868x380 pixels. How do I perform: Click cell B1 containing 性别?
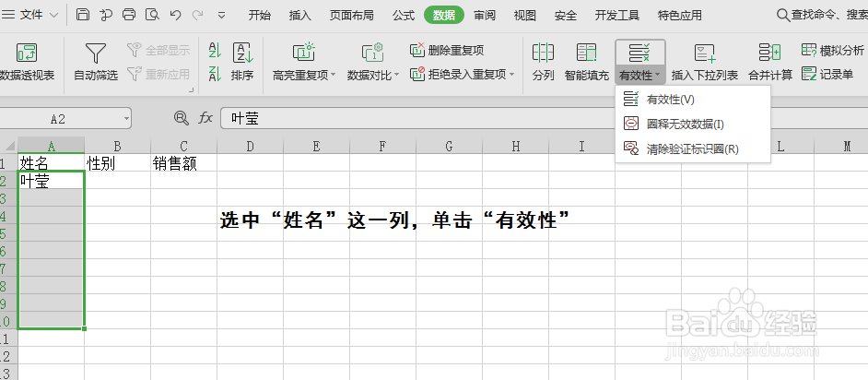click(x=117, y=163)
